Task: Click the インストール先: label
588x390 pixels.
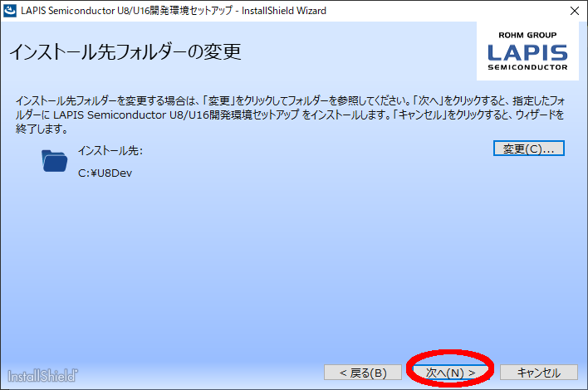Action: (110, 150)
